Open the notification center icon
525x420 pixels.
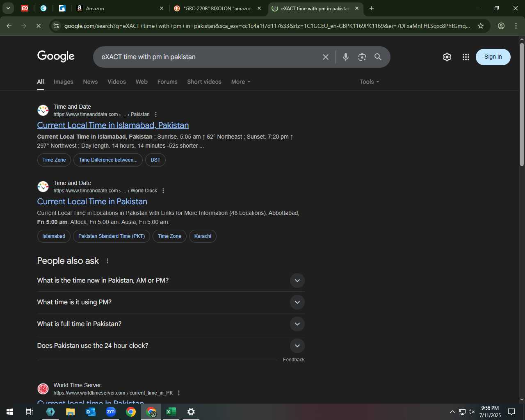[511, 412]
